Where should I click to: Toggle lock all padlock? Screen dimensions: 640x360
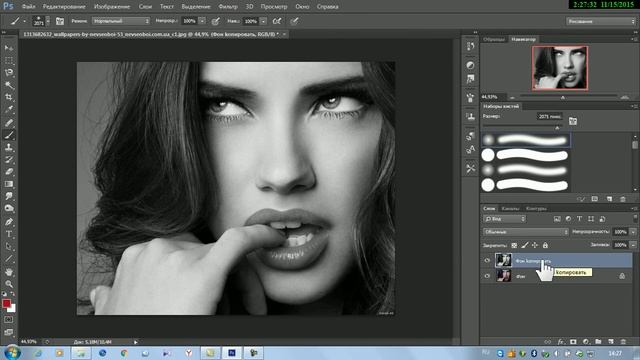coord(545,245)
